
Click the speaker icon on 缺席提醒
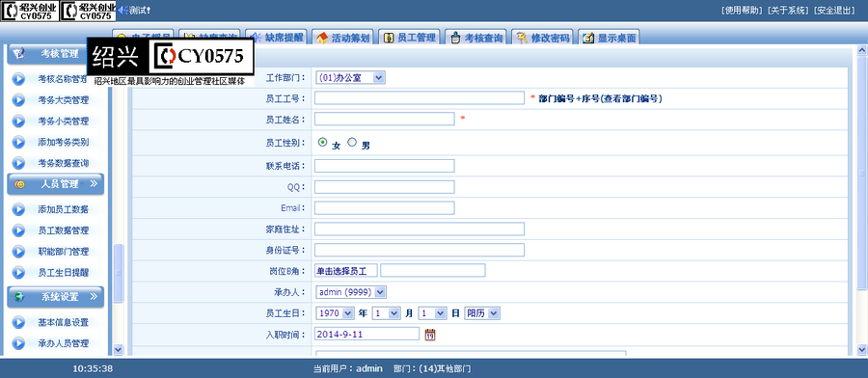tap(257, 38)
